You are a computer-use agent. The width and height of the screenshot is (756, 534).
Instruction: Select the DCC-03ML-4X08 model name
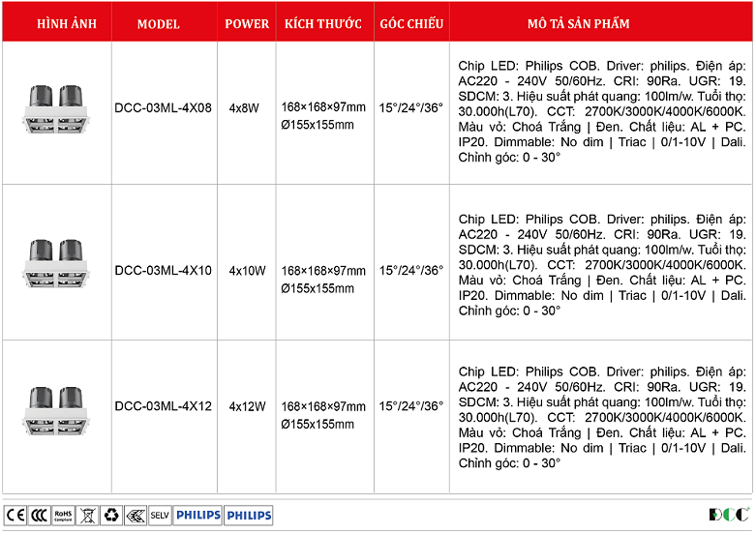click(x=163, y=108)
